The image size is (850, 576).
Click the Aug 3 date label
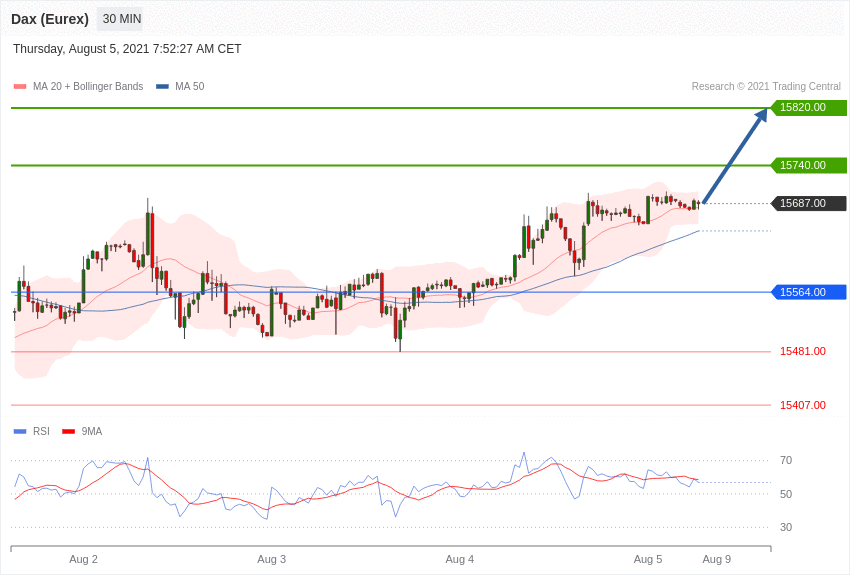click(272, 559)
